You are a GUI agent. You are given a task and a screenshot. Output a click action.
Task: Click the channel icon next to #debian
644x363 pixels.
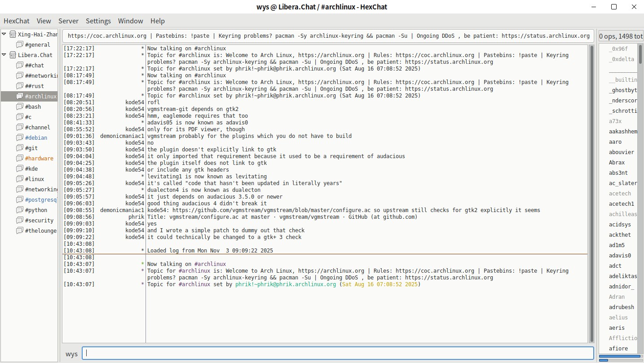coord(19,137)
